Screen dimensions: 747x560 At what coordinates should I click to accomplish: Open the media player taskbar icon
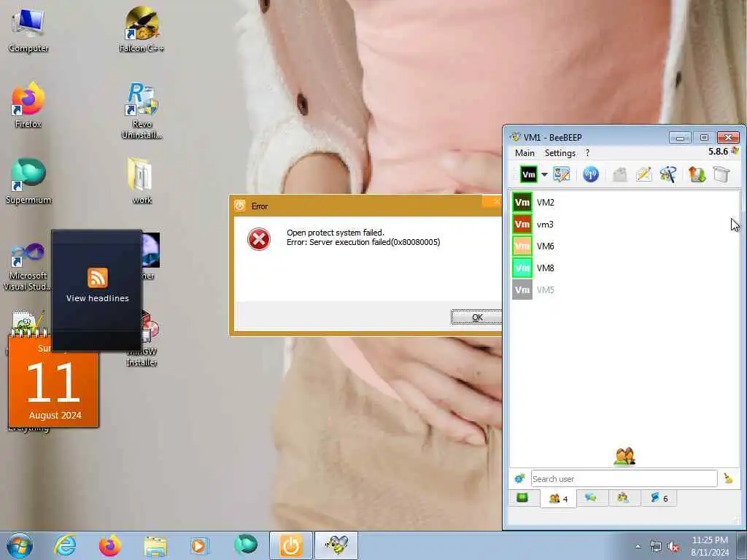pos(198,545)
